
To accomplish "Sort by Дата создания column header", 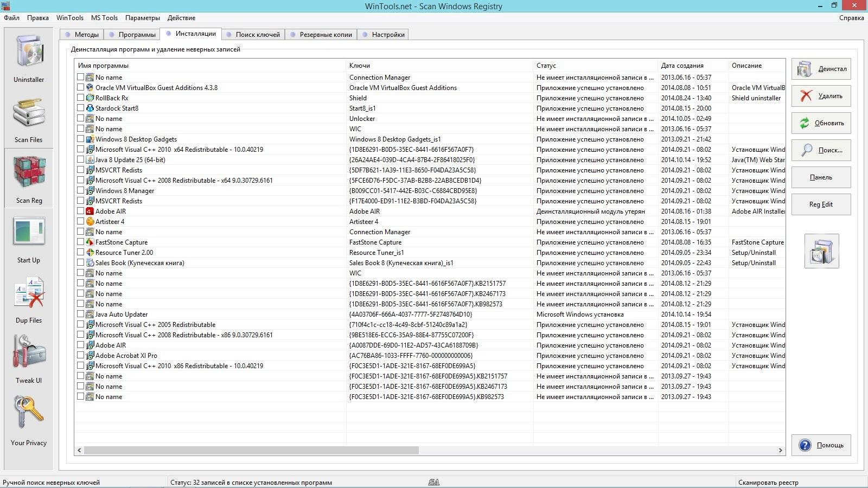I will (693, 66).
